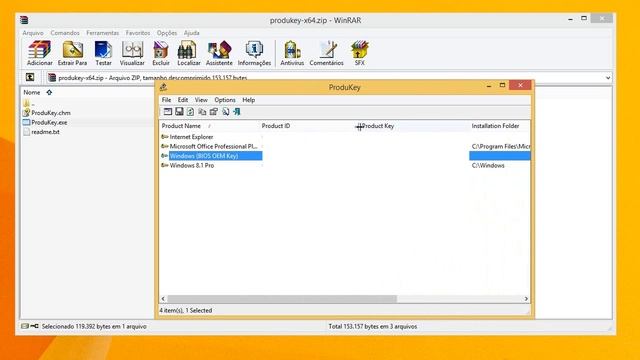Click the Antivírus toolbar icon
The width and height of the screenshot is (640, 360).
(292, 53)
